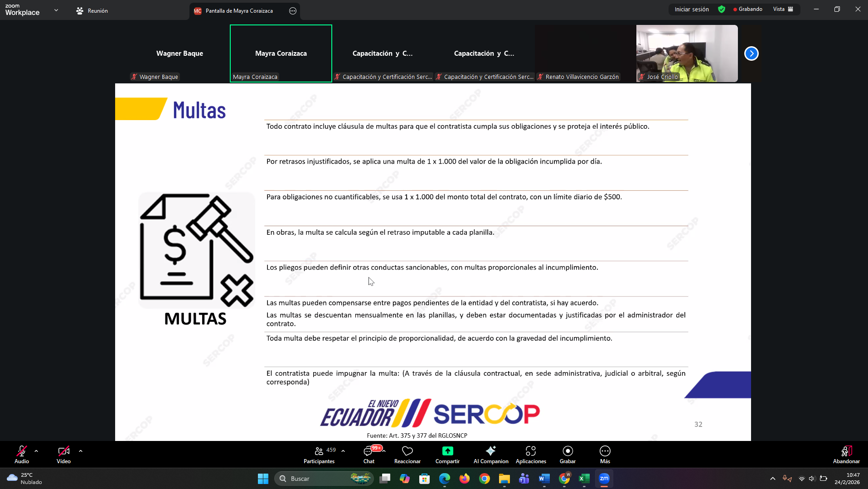Open the Aplicaciones apps panel
Screen dimensions: 868x489
click(530, 455)
